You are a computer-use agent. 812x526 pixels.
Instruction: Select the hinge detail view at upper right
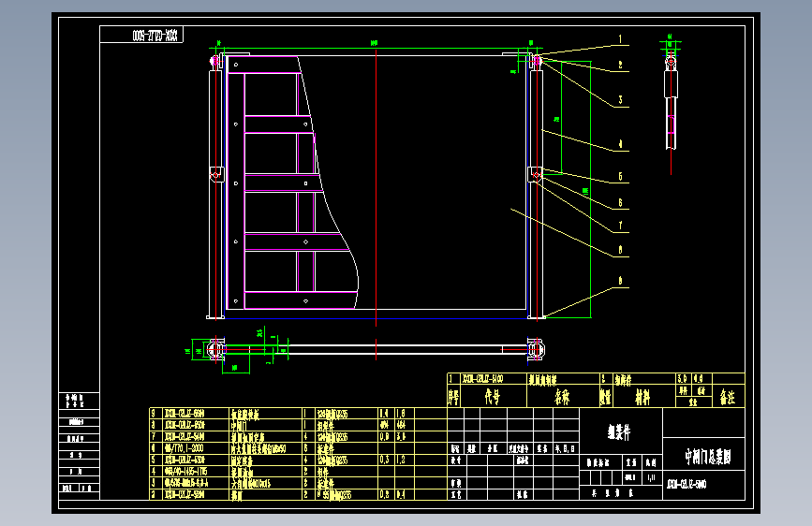click(671, 105)
